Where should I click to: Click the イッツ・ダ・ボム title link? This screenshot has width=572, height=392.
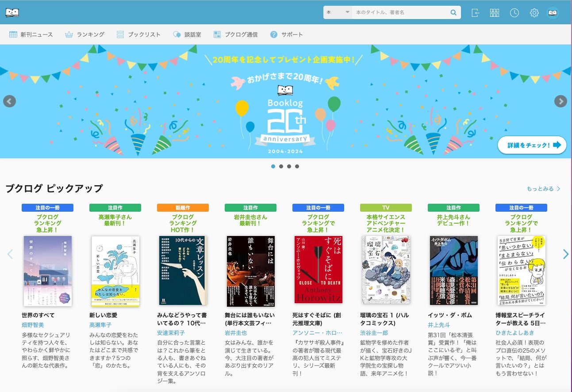[450, 315]
